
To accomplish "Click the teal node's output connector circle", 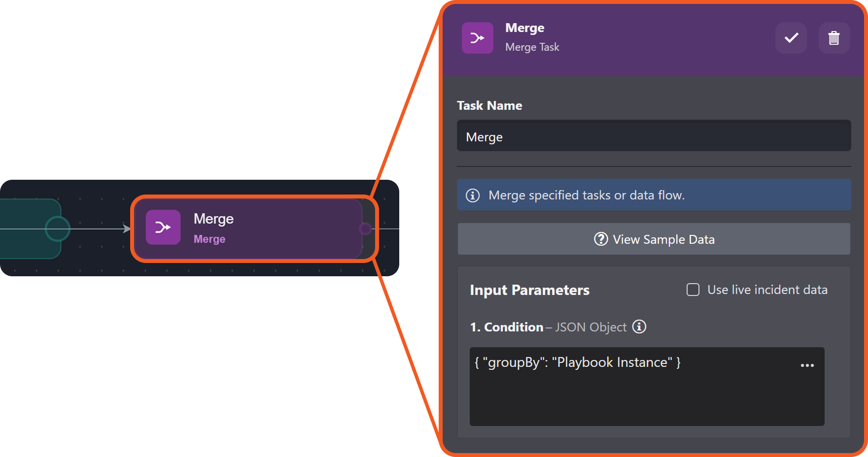I will [x=58, y=228].
